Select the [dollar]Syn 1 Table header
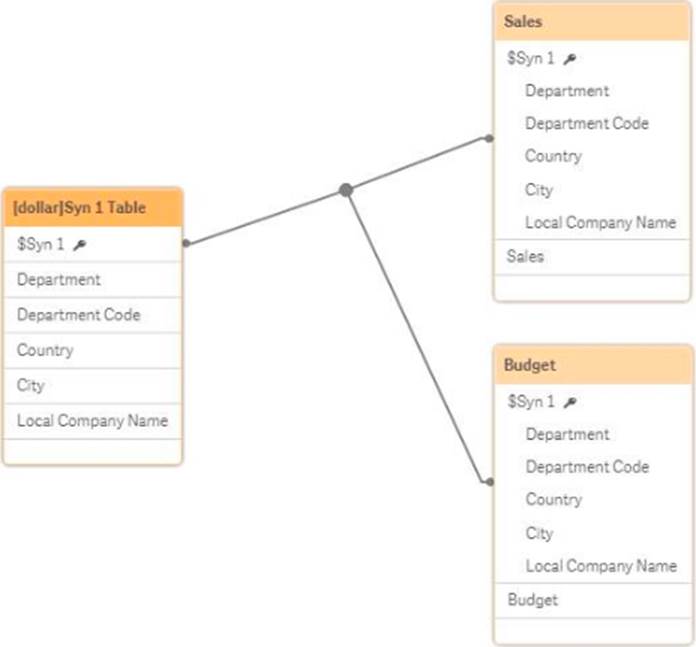This screenshot has height=647, width=696. 92,208
